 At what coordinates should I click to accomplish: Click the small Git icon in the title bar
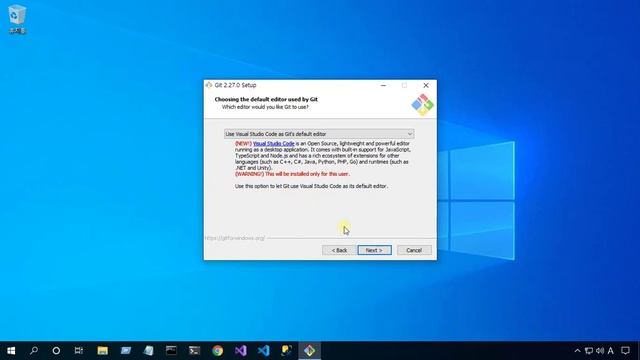pos(209,85)
